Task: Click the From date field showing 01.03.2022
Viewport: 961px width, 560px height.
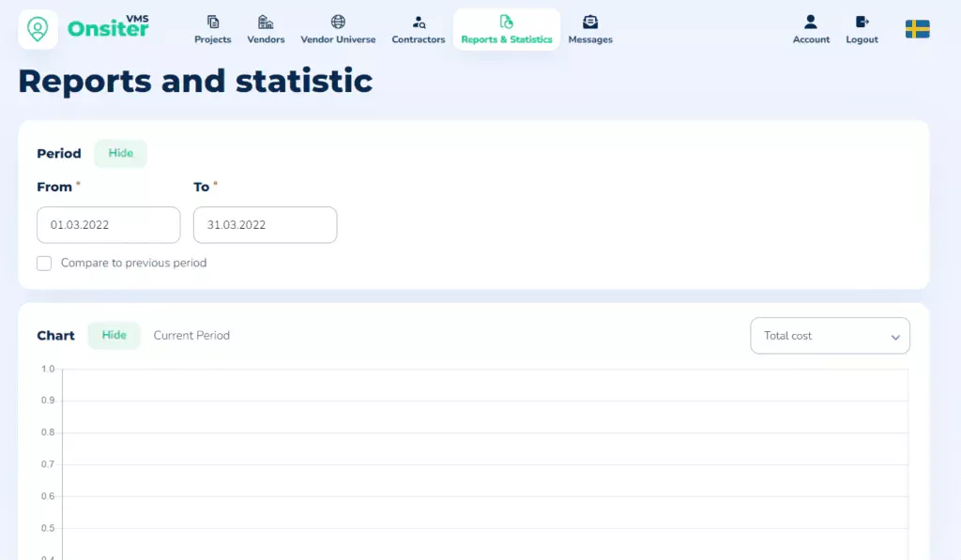Action: click(108, 224)
